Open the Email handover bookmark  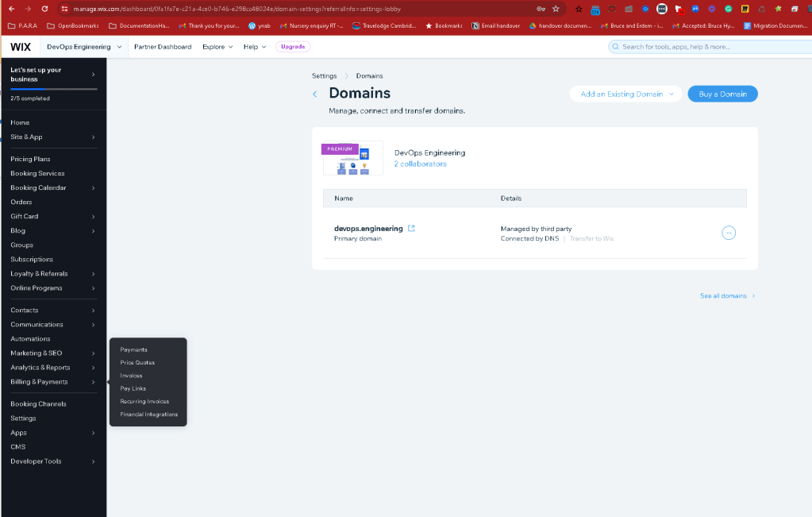click(x=495, y=25)
